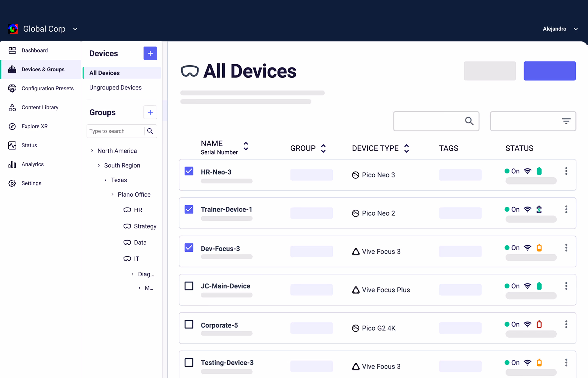
Task: Type in the group search field
Action: pyautogui.click(x=115, y=131)
